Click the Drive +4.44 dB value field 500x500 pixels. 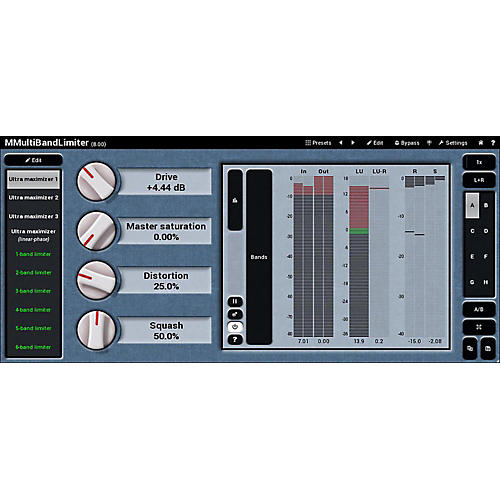point(166,182)
